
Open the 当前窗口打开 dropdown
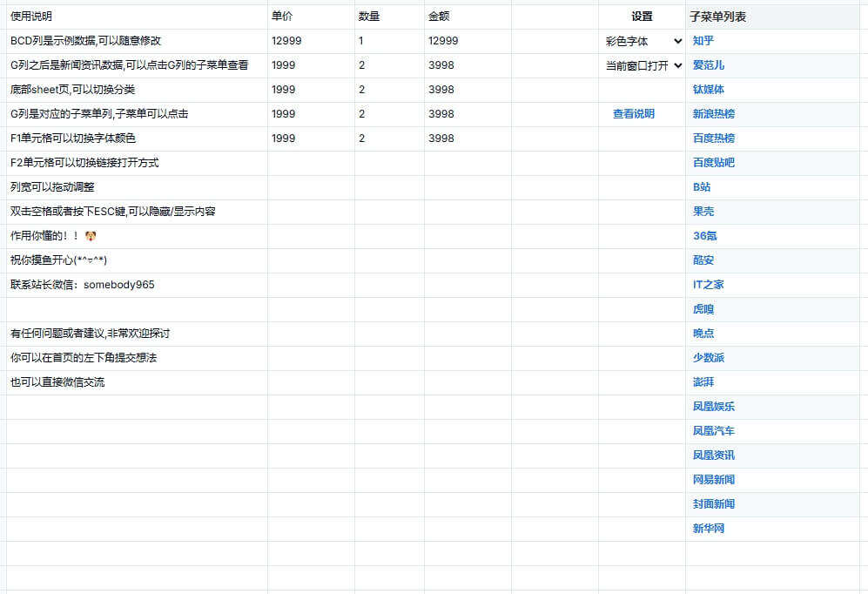[x=643, y=64]
